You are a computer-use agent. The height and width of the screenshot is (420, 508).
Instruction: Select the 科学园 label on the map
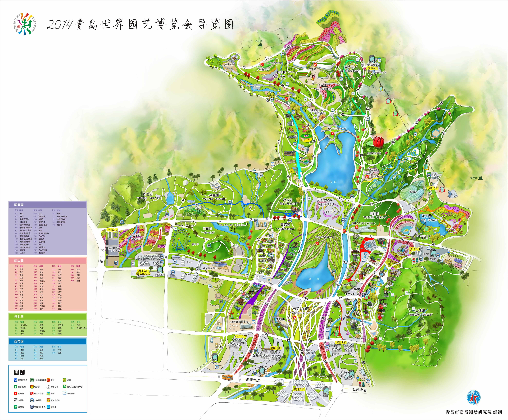point(281,72)
